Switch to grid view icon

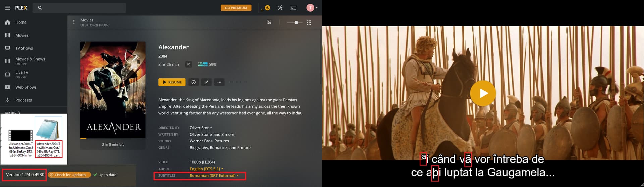309,22
